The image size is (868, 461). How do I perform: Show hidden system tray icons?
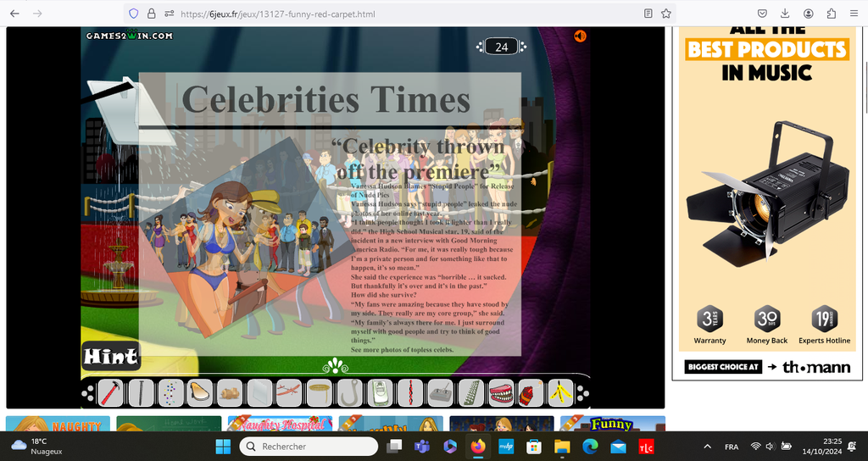coord(708,447)
